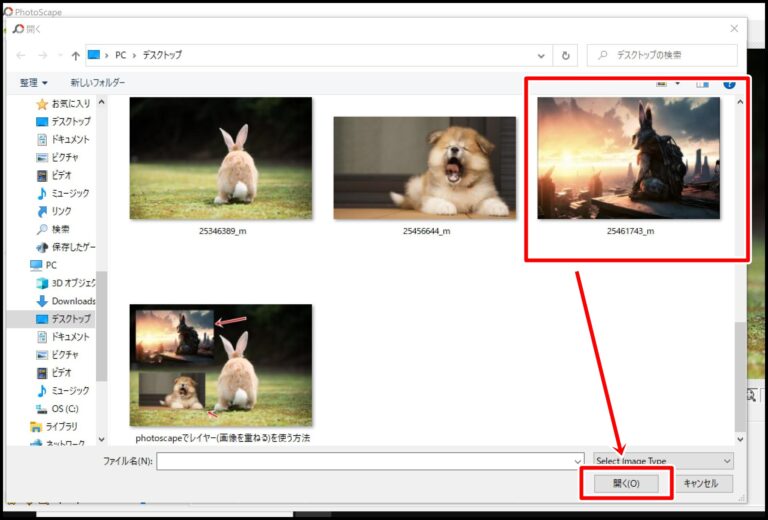The width and height of the screenshot is (768, 520).
Task: Select first ドキュメント under お気に入り
Action: click(64, 140)
